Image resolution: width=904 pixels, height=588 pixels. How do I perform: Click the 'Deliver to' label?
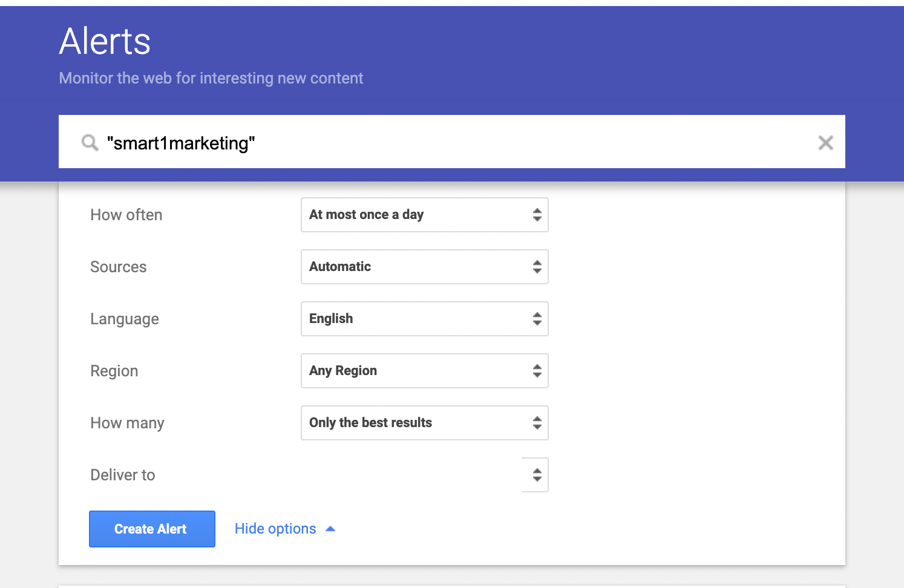(x=123, y=475)
